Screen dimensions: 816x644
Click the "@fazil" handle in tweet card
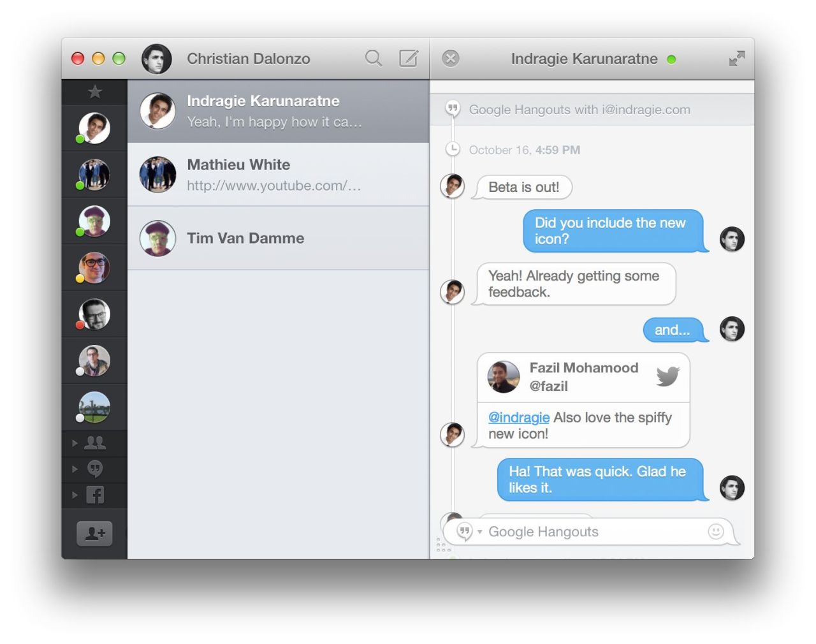(x=549, y=386)
